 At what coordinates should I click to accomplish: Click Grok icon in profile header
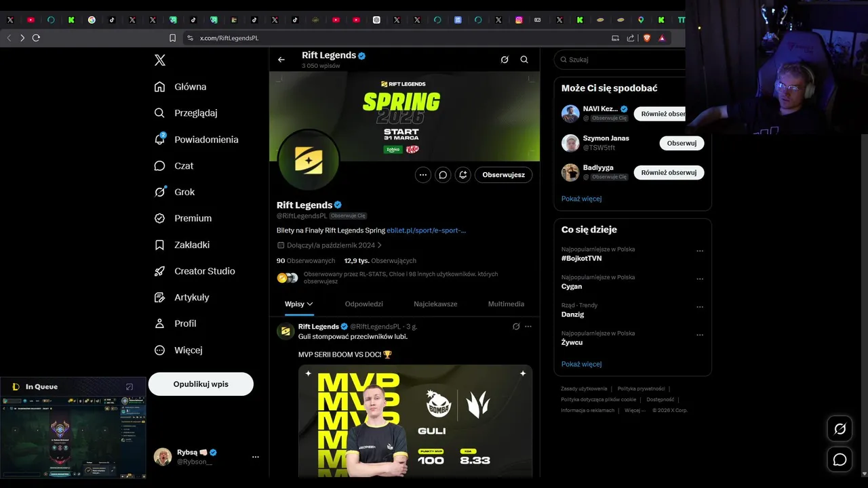pyautogui.click(x=505, y=60)
